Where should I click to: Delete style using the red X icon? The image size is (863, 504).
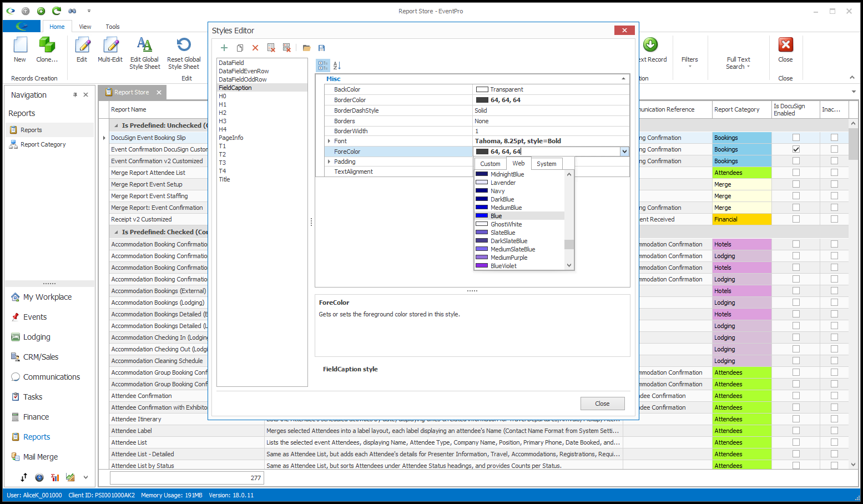(255, 48)
